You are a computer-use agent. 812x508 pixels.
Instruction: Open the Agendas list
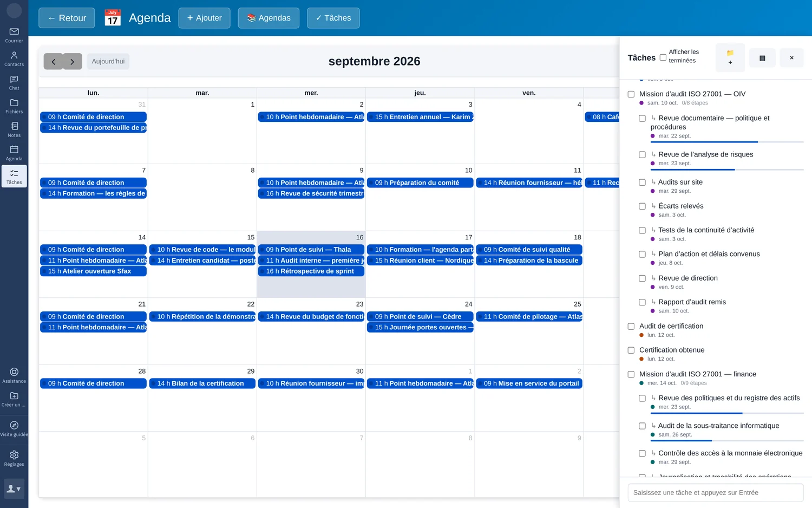point(269,18)
